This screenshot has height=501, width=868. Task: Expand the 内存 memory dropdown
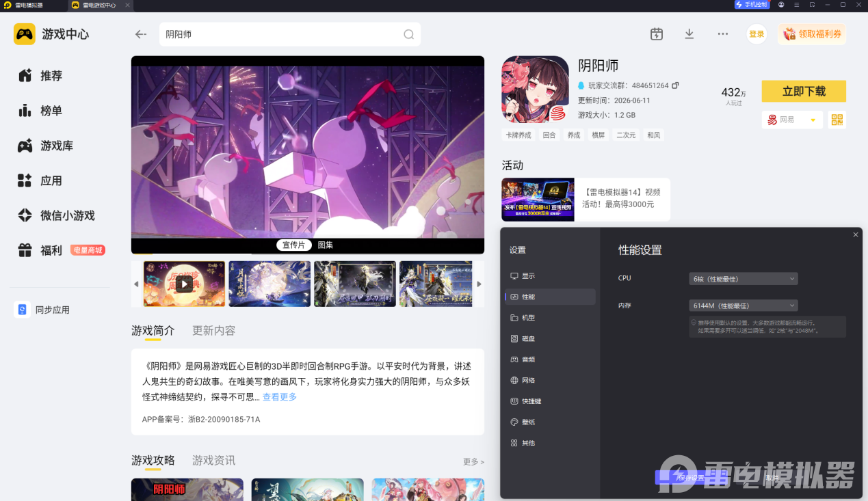point(744,306)
